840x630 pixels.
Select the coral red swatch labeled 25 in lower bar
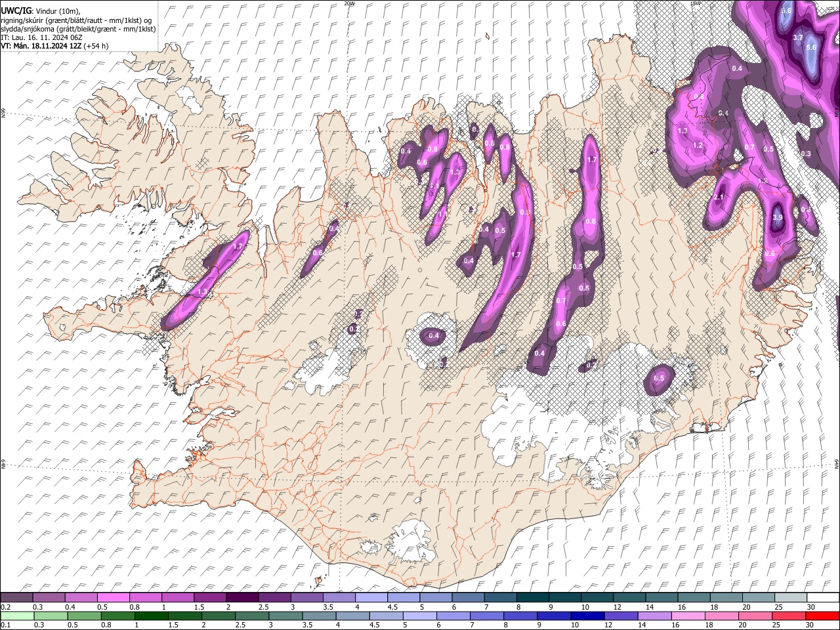[x=789, y=616]
